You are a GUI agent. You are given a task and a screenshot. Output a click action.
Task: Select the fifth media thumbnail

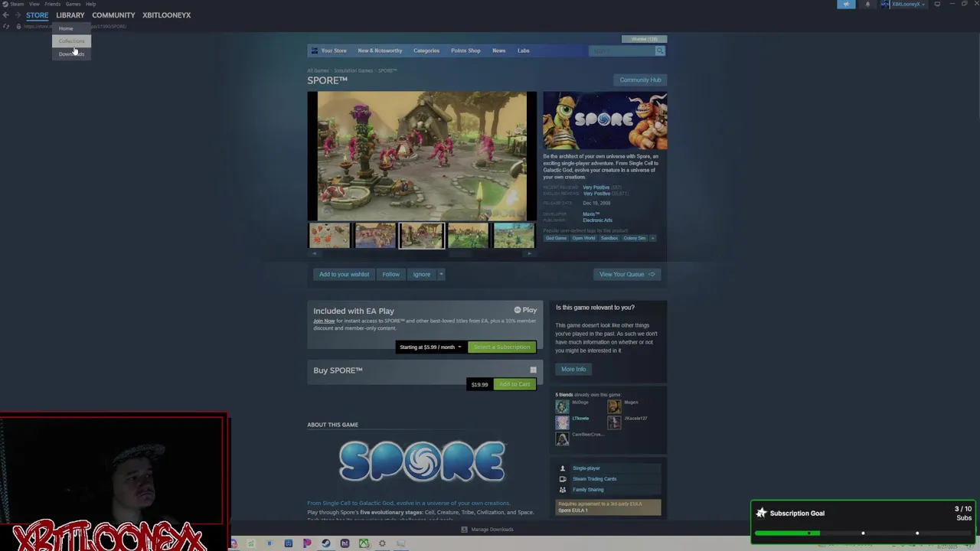click(x=514, y=236)
